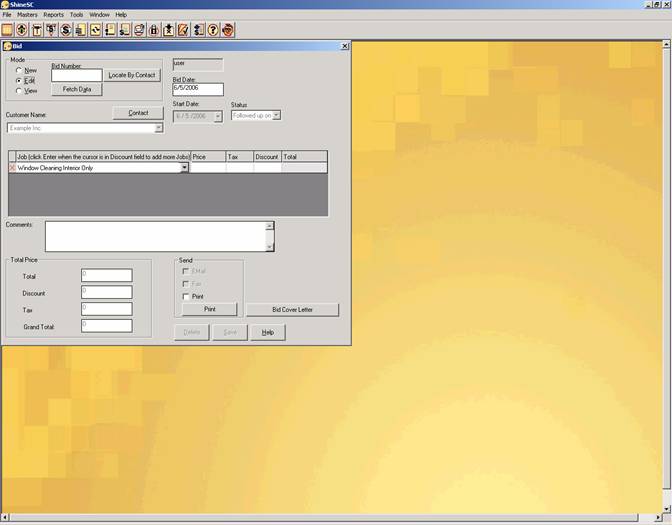Open the File menu

7,15
